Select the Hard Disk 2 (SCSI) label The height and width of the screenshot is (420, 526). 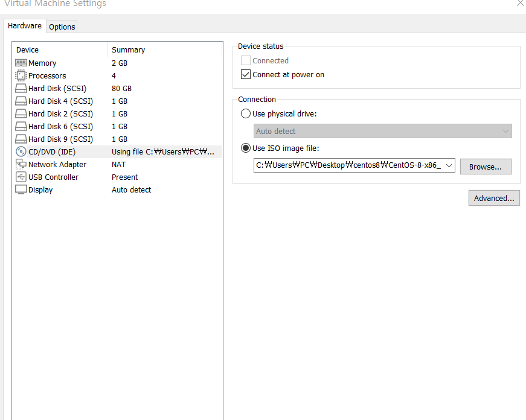click(61, 114)
